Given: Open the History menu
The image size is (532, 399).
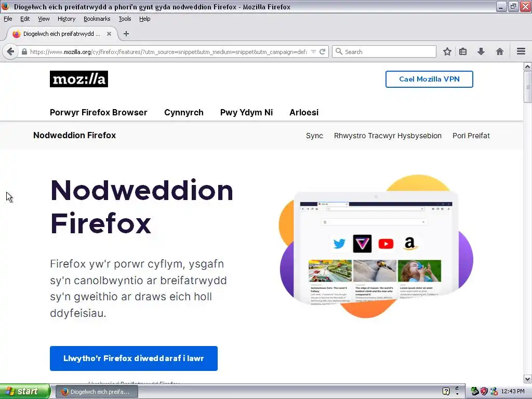Looking at the screenshot, I should pos(66,19).
